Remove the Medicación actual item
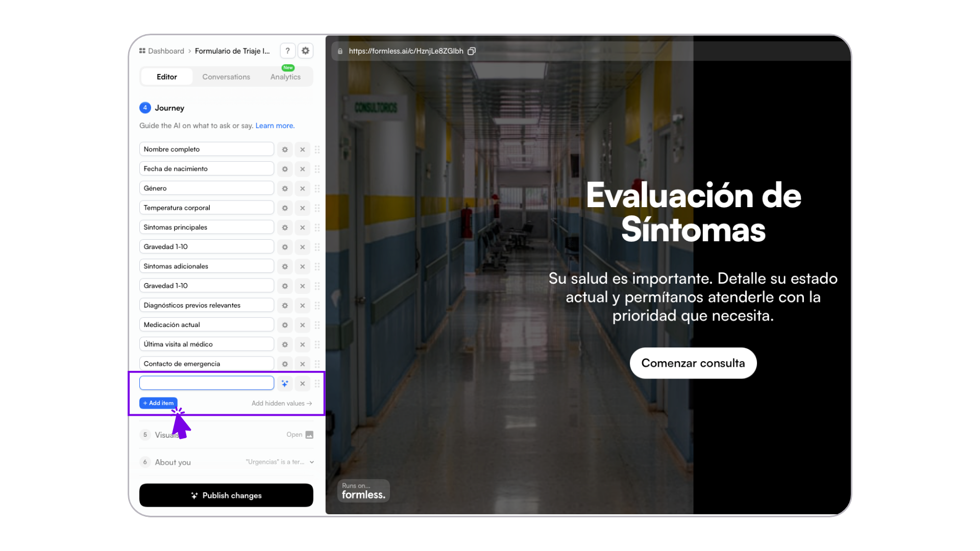The image size is (980, 551). tap(302, 325)
